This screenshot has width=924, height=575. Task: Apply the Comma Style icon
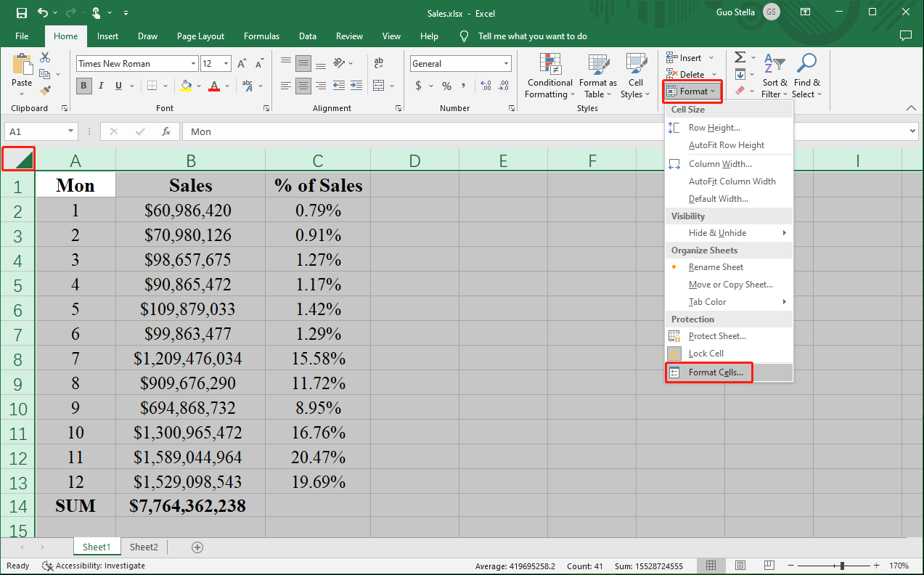pyautogui.click(x=462, y=86)
